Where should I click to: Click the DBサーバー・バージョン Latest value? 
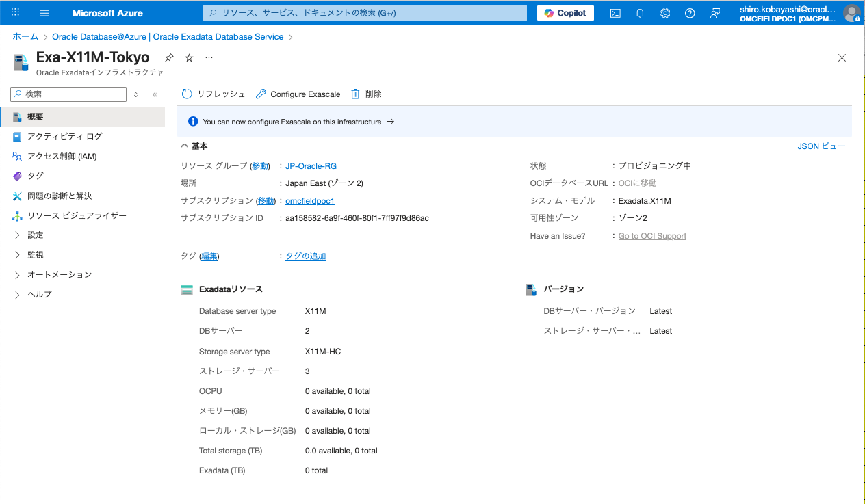click(x=661, y=311)
